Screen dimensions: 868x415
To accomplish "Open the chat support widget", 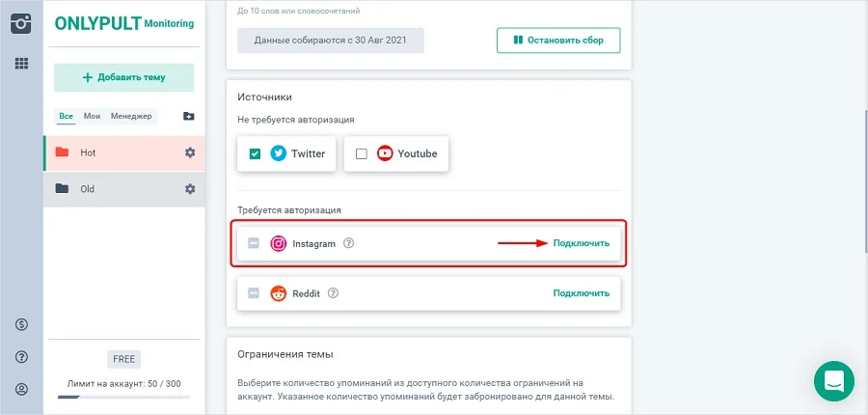I will pyautogui.click(x=833, y=380).
